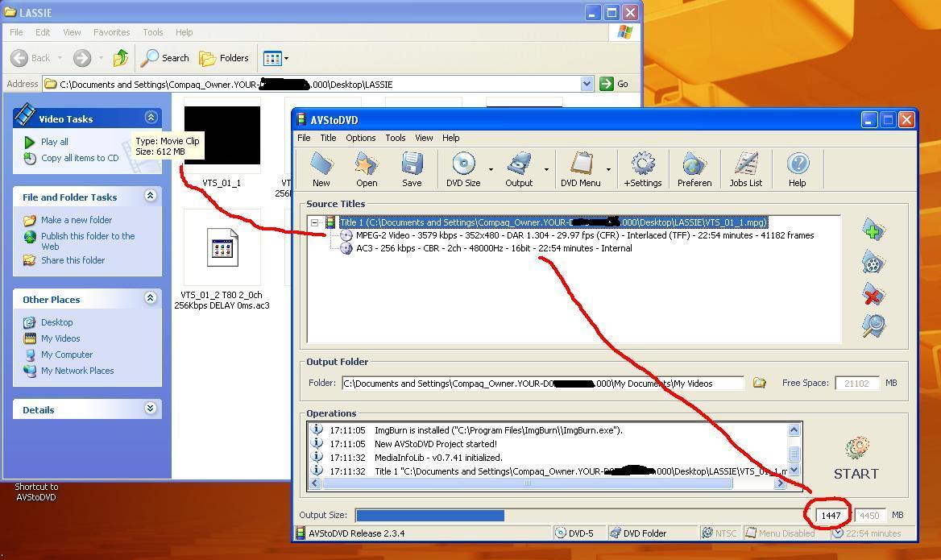Click the Output toolbar icon

coord(519,169)
